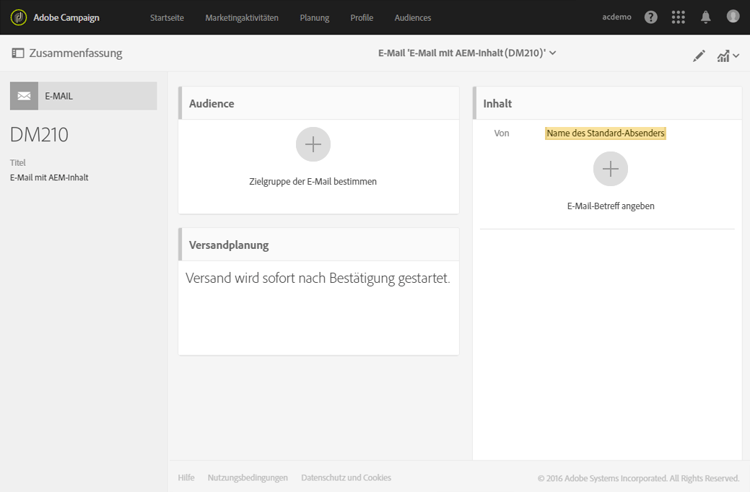
Task: Click the pencil edit properties icon
Action: pos(699,56)
